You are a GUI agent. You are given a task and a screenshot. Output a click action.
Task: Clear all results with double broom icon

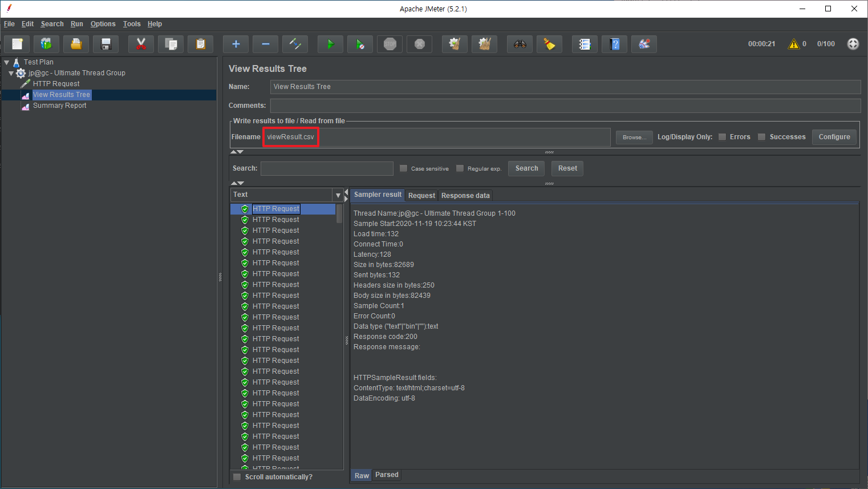484,44
